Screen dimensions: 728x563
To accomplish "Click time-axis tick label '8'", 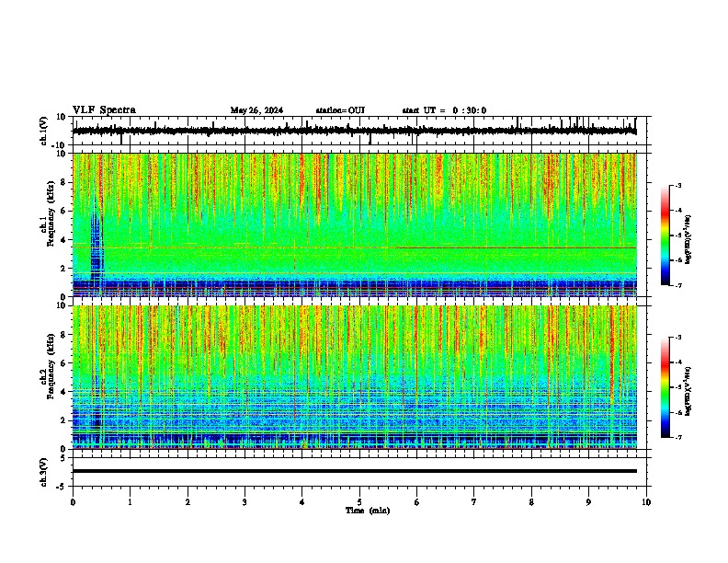I will point(531,502).
